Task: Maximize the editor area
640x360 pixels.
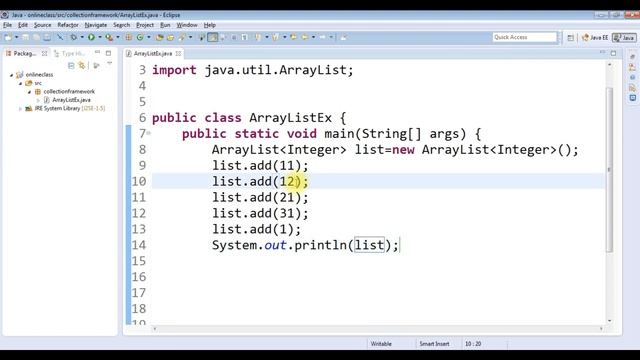Action: [x=613, y=53]
